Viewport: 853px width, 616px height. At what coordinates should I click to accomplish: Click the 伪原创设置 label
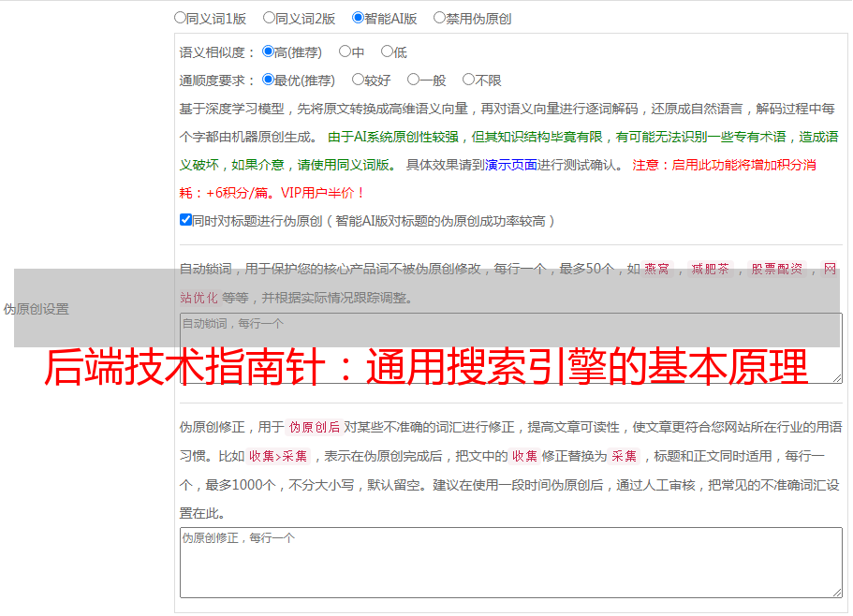37,309
